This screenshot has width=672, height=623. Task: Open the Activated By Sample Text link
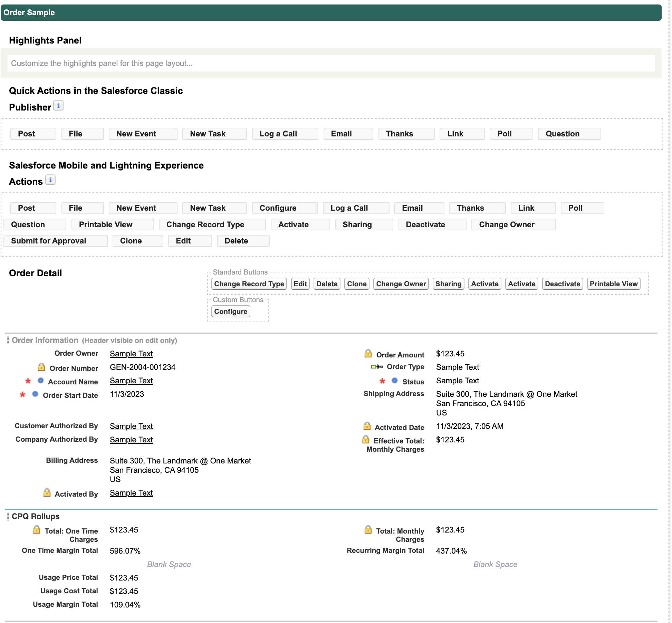pyautogui.click(x=131, y=493)
